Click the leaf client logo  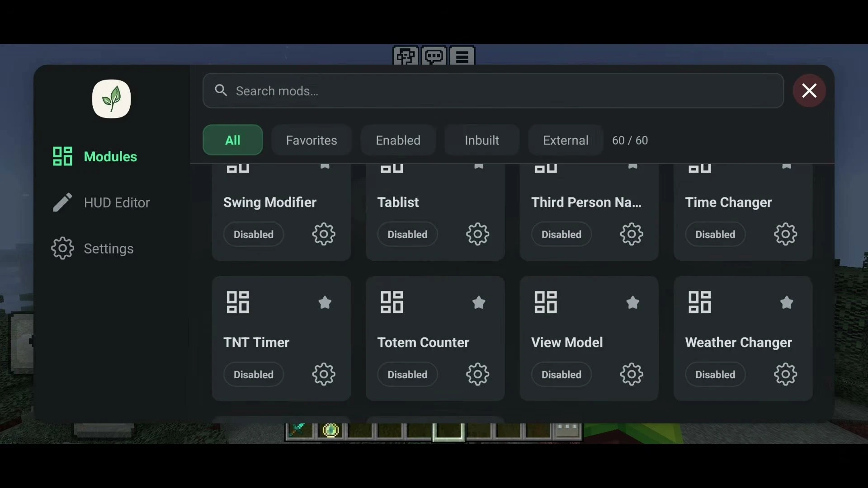click(112, 99)
